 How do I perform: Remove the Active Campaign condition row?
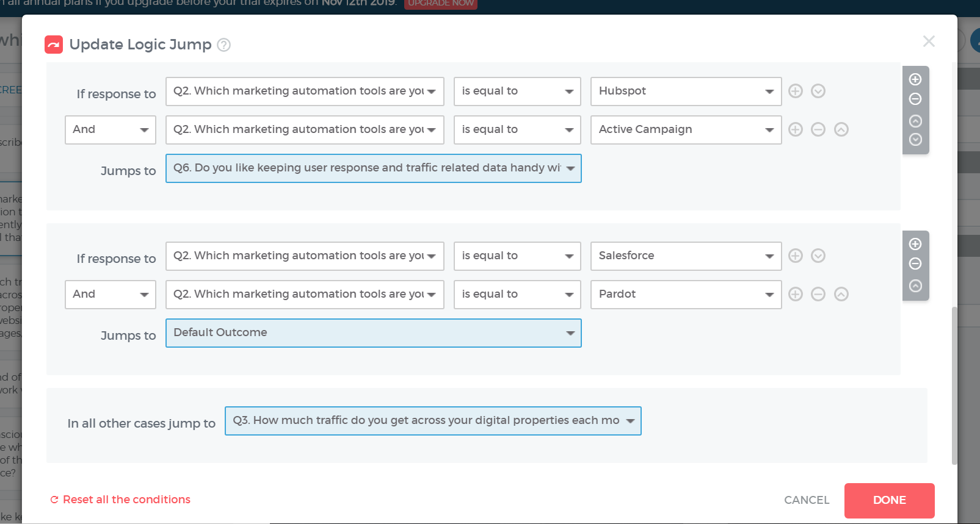(818, 129)
